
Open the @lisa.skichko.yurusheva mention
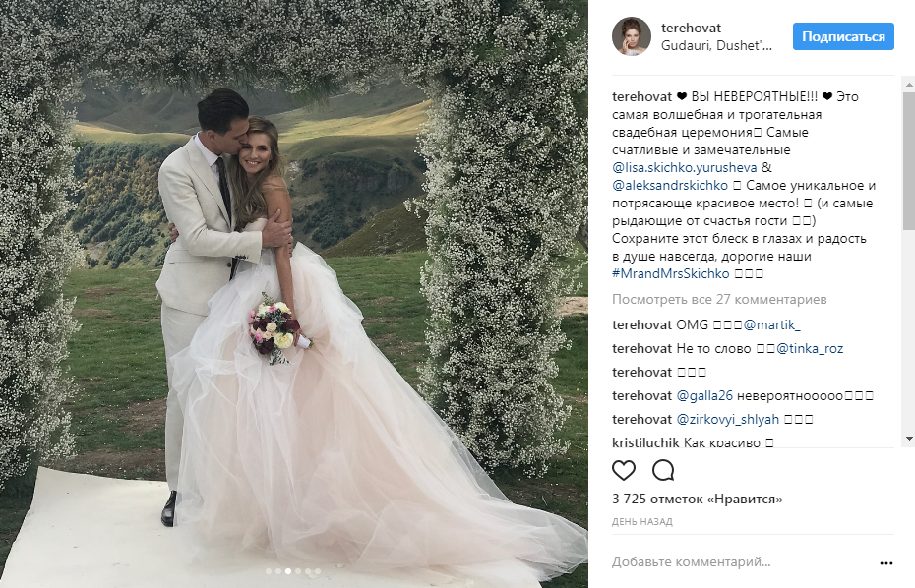[x=685, y=168]
